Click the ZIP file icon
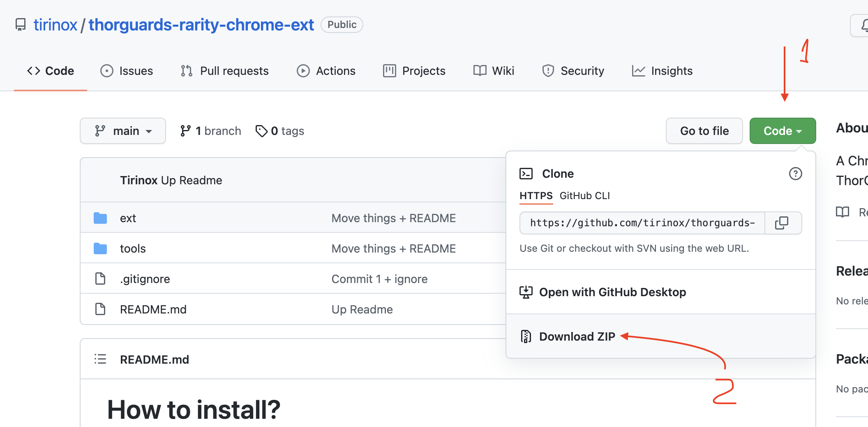Image resolution: width=868 pixels, height=427 pixels. click(x=526, y=336)
